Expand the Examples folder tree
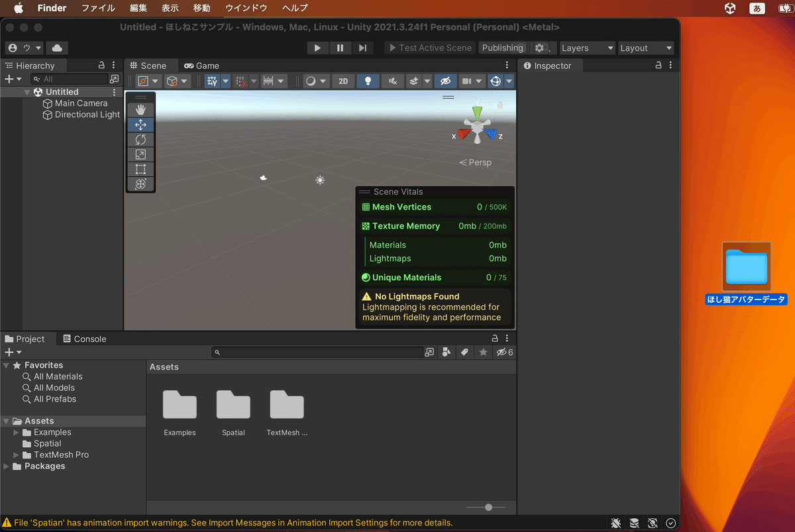Viewport: 795px width, 532px height. [17, 433]
